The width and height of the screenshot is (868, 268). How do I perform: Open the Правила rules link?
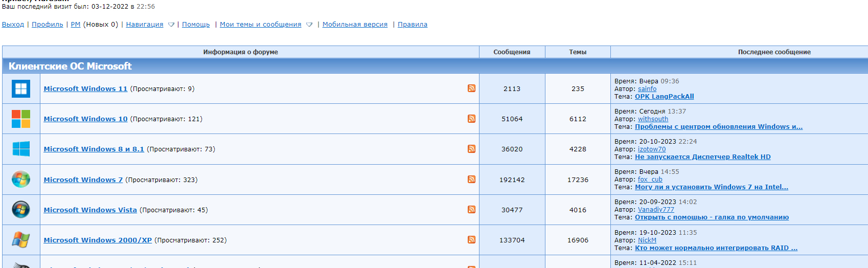click(x=413, y=24)
